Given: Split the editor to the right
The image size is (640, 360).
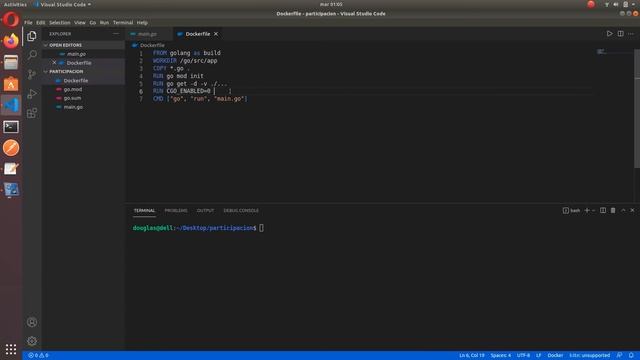Looking at the screenshot, I should 620,33.
